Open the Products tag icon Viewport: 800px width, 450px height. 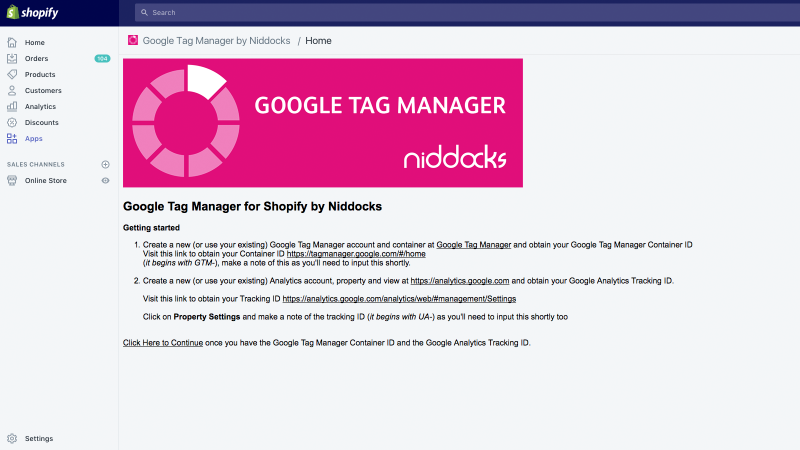(x=12, y=74)
